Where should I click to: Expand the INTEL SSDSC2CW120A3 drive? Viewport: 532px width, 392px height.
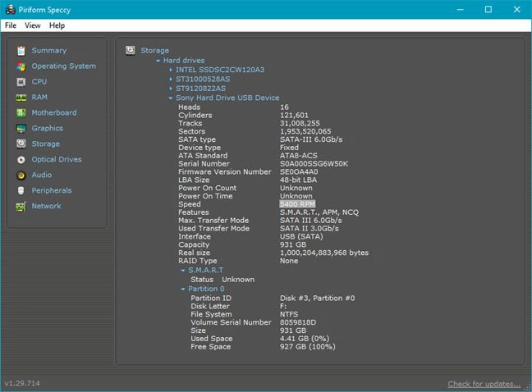pyautogui.click(x=171, y=70)
